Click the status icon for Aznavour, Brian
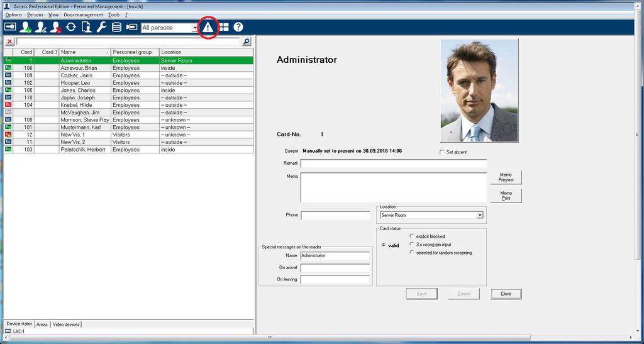The height and width of the screenshot is (344, 644). click(x=8, y=68)
